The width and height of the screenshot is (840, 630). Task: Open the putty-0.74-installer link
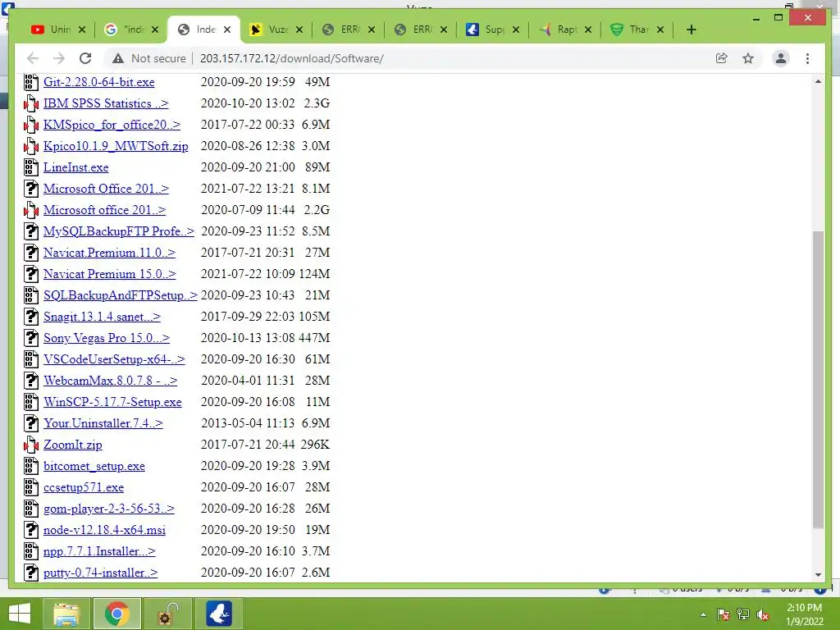[101, 573]
